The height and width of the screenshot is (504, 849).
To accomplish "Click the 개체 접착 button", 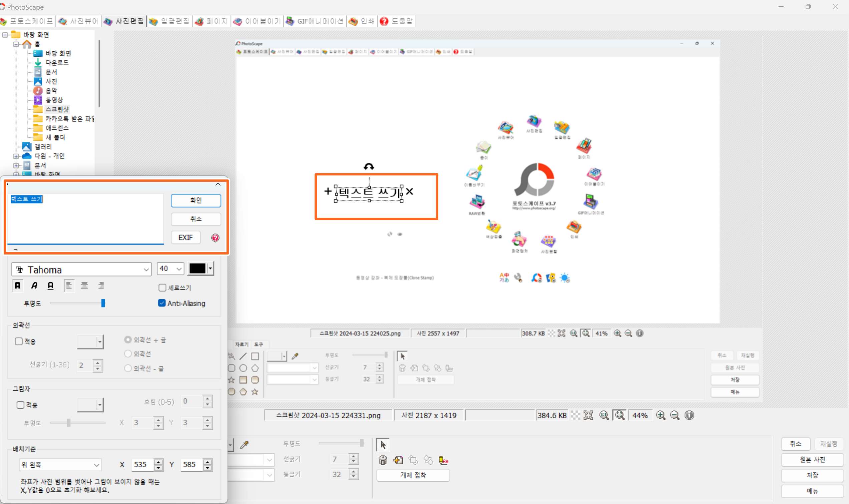I will click(x=413, y=475).
